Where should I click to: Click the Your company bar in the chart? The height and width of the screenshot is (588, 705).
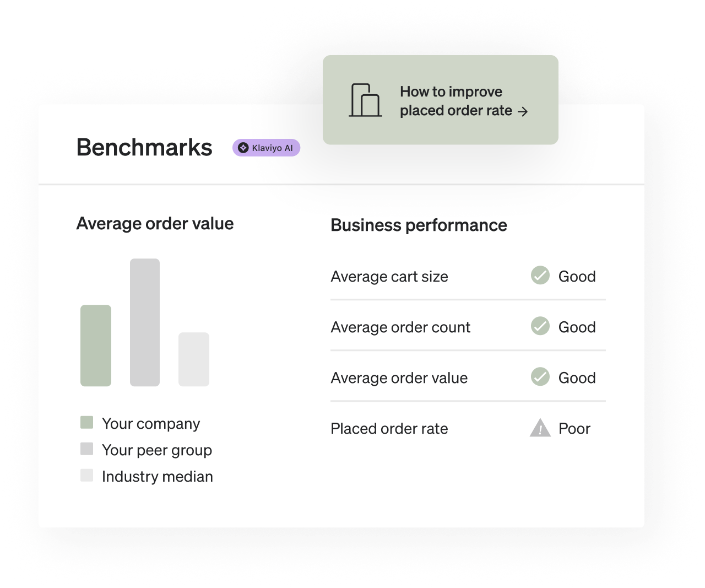[x=96, y=346]
